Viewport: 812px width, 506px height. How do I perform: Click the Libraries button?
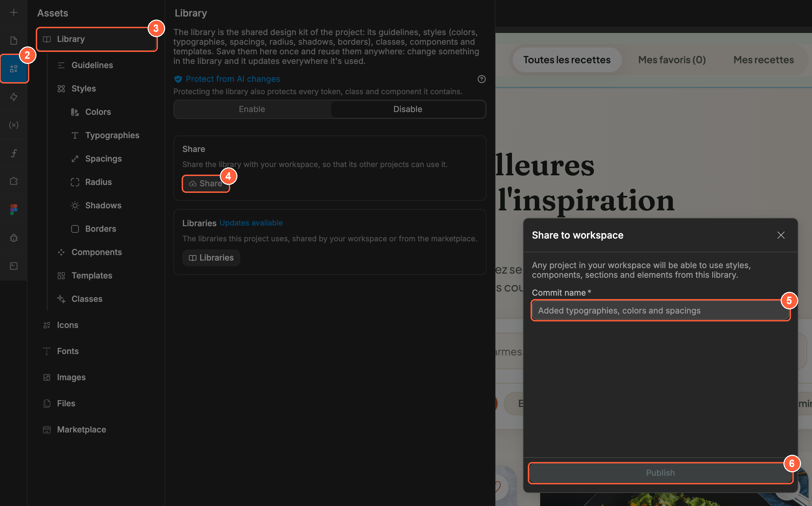(211, 258)
